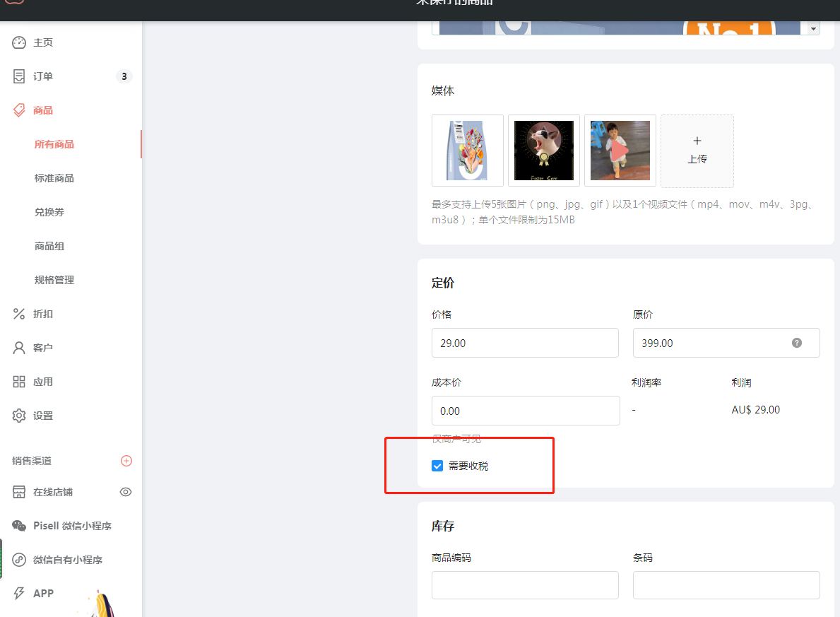Click the 原价 help question mark icon
Screen dimensions: 840x617
(797, 343)
